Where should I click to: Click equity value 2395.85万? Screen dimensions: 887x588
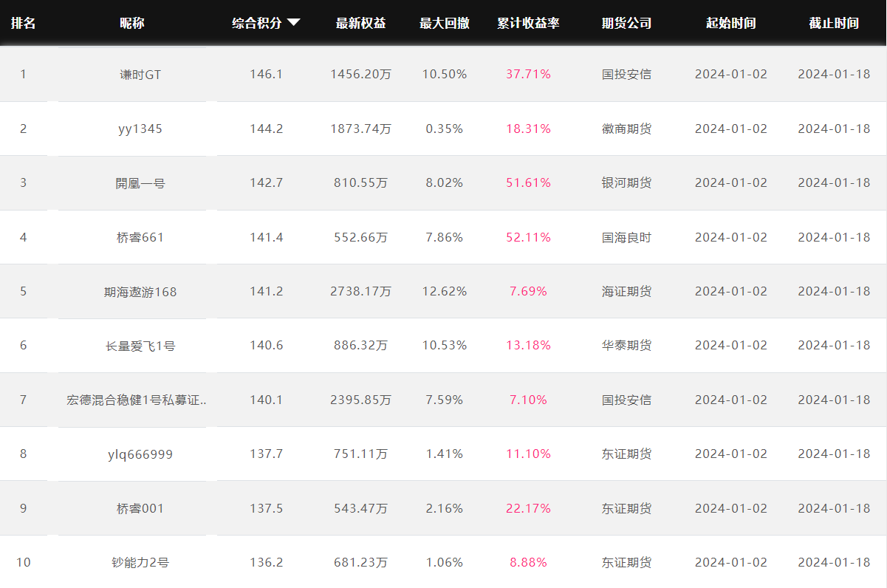pyautogui.click(x=361, y=400)
